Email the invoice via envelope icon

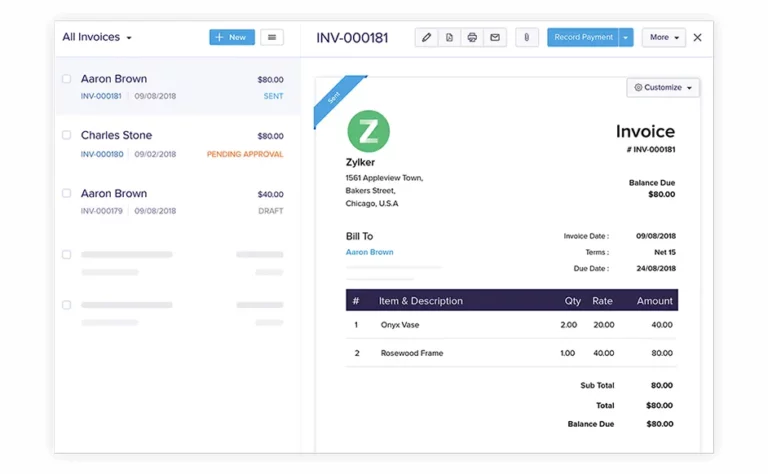tap(494, 38)
